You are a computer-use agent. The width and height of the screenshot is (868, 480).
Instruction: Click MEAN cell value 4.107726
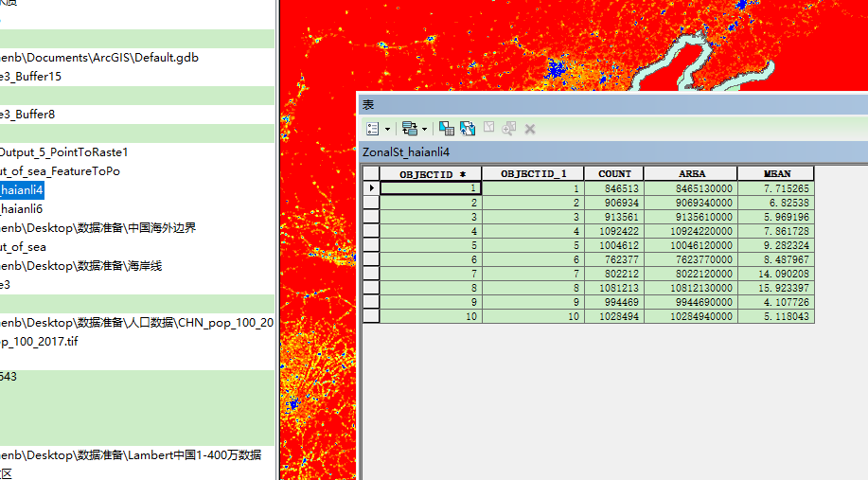(776, 302)
